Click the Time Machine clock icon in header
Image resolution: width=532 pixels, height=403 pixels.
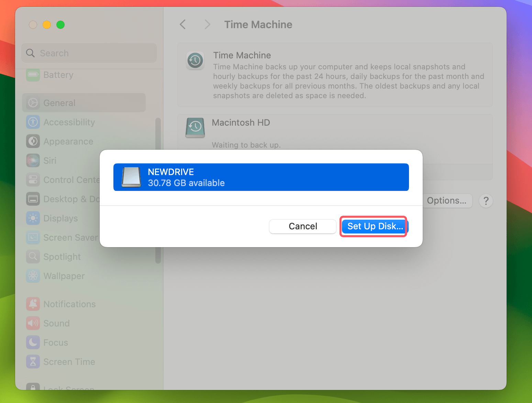[195, 60]
